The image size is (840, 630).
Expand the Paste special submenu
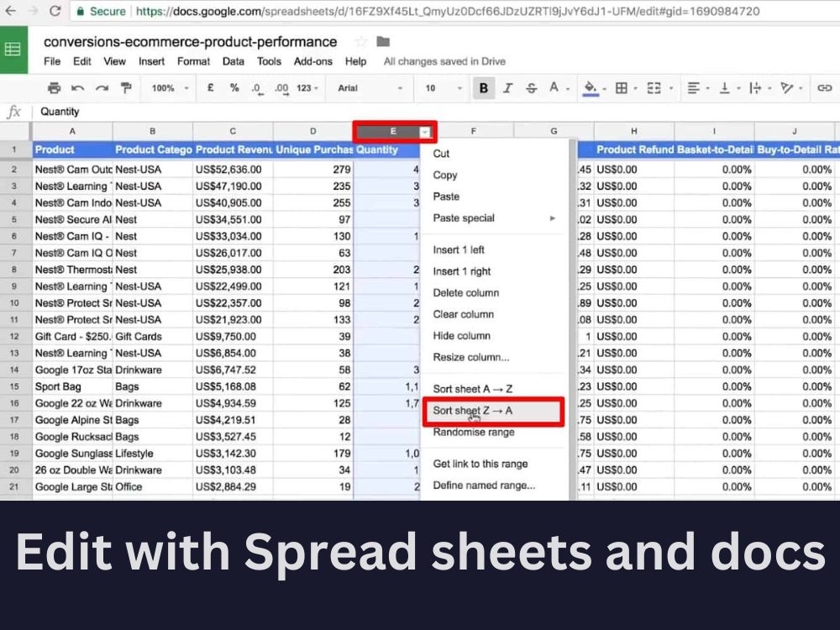click(552, 218)
